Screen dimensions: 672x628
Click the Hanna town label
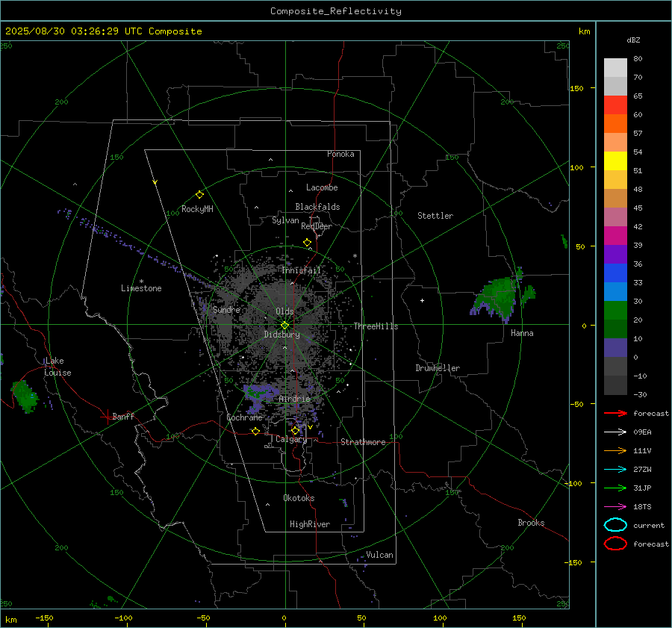(522, 333)
